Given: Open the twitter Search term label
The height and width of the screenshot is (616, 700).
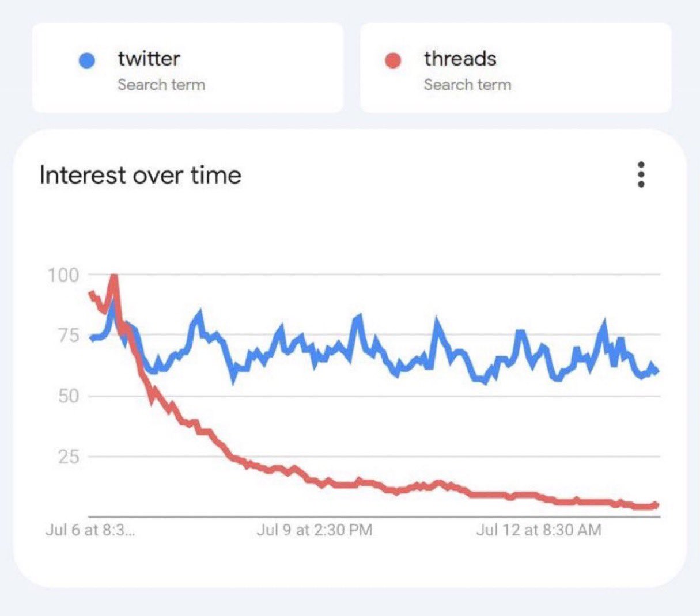Looking at the screenshot, I should [x=161, y=85].
